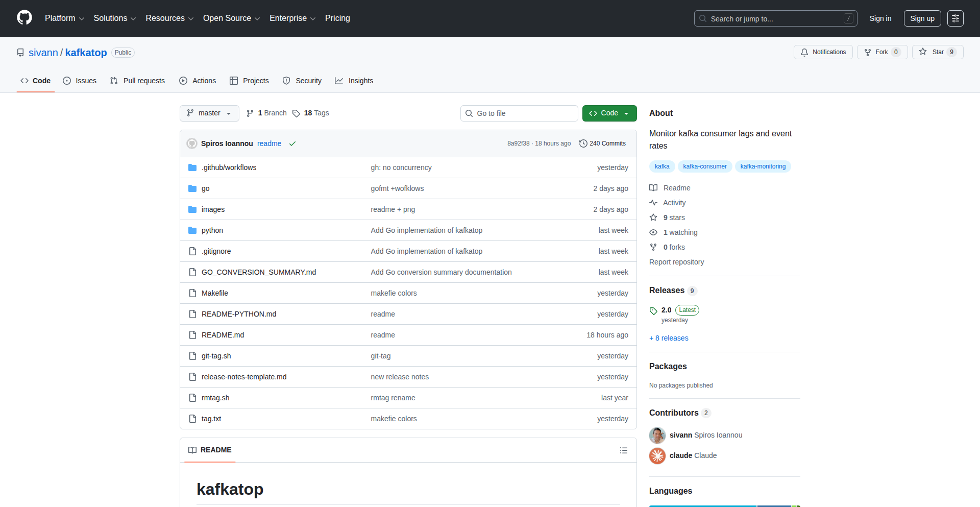Star the kafkatop repository
Screen dimensions: 980x507
[x=937, y=52]
